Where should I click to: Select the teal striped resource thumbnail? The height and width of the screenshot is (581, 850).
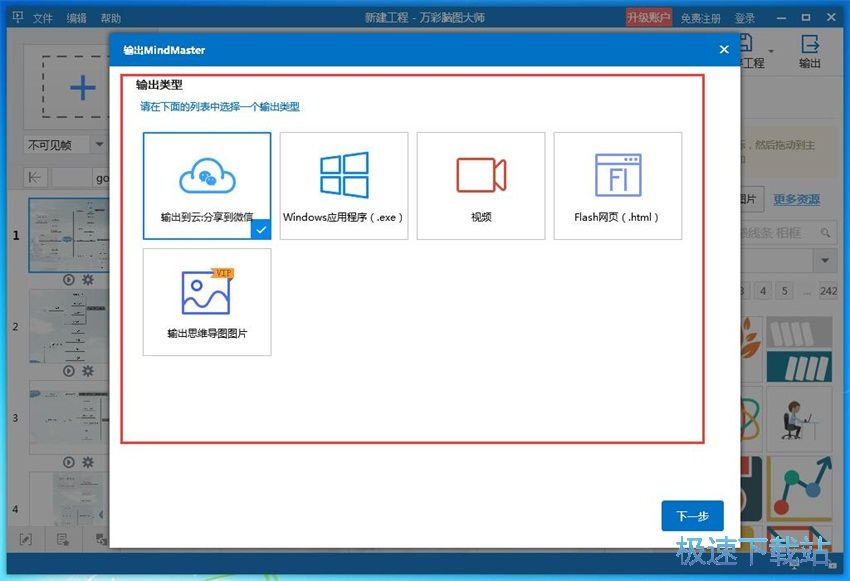[799, 366]
